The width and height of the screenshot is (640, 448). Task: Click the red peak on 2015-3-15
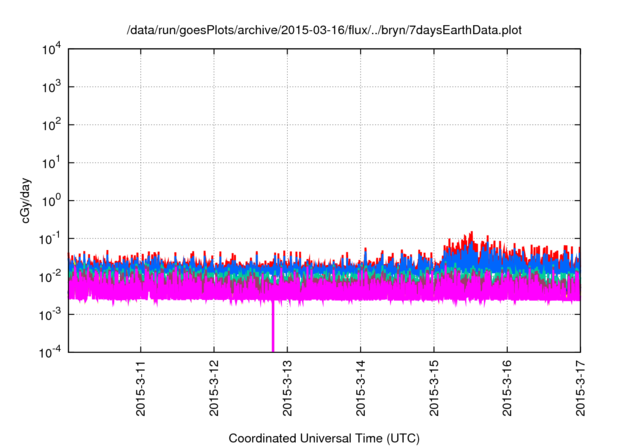point(471,236)
